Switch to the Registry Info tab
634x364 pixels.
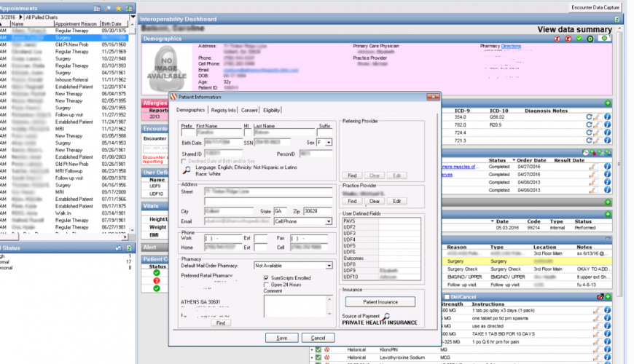coord(223,111)
